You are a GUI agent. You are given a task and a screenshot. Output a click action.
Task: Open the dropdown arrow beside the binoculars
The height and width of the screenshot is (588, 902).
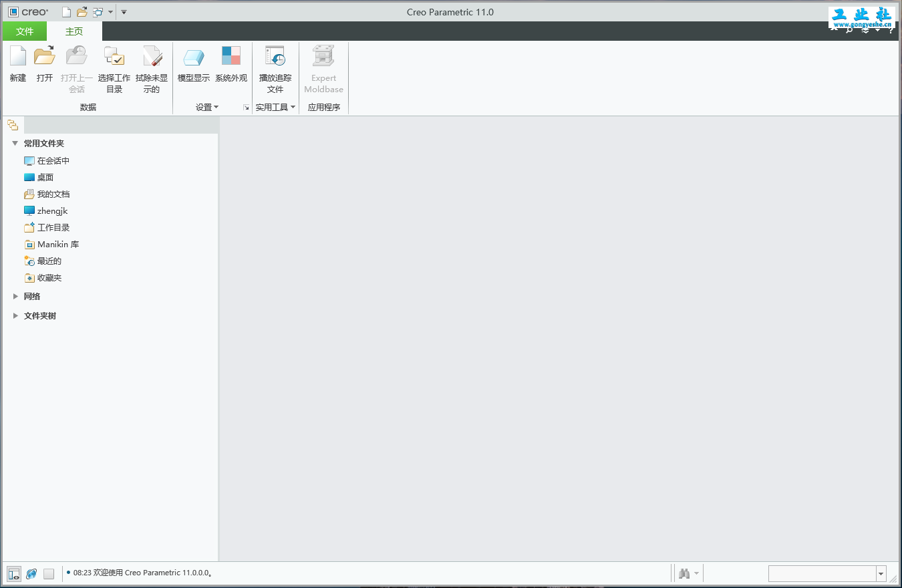pyautogui.click(x=696, y=573)
